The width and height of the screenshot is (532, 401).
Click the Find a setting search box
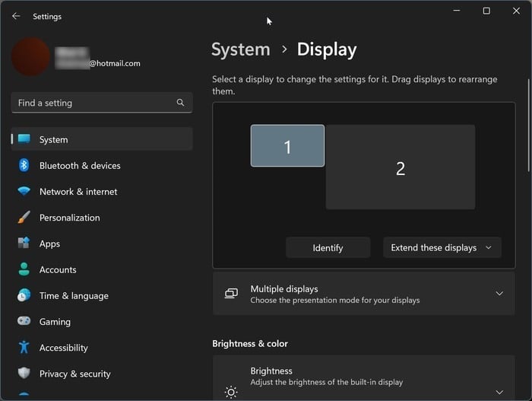pos(102,103)
